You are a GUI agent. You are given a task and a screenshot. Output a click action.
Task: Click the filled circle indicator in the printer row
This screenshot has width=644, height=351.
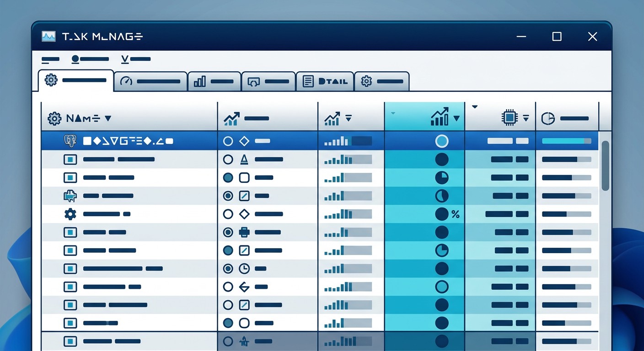click(x=442, y=232)
